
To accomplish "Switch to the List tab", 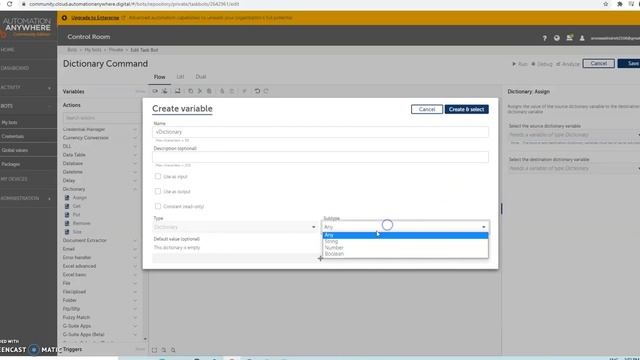I will pos(180,77).
